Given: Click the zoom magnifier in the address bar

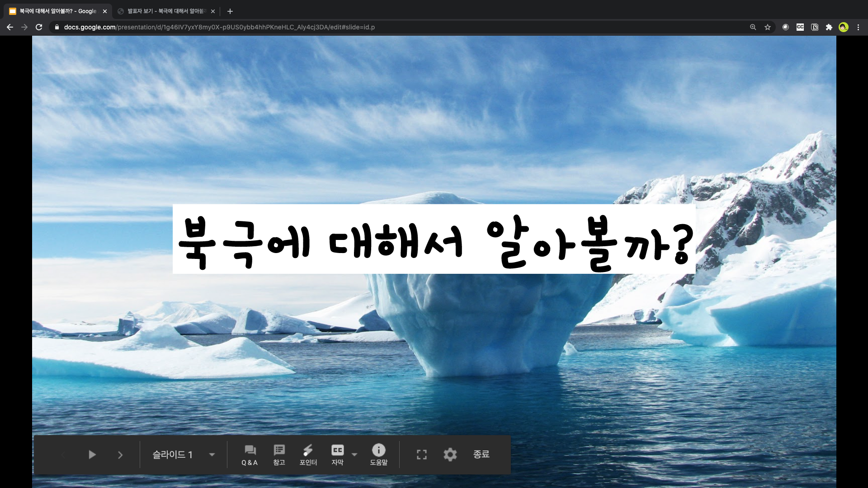Looking at the screenshot, I should point(753,27).
